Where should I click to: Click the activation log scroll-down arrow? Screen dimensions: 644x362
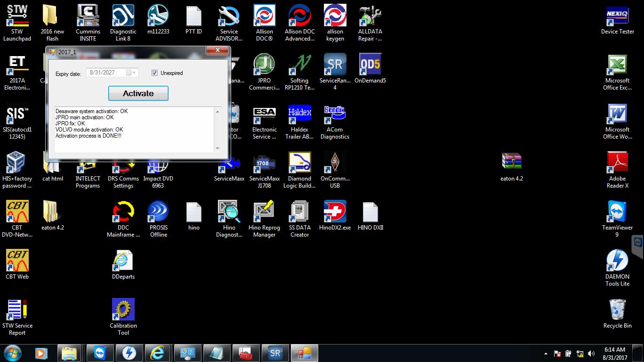(x=217, y=148)
